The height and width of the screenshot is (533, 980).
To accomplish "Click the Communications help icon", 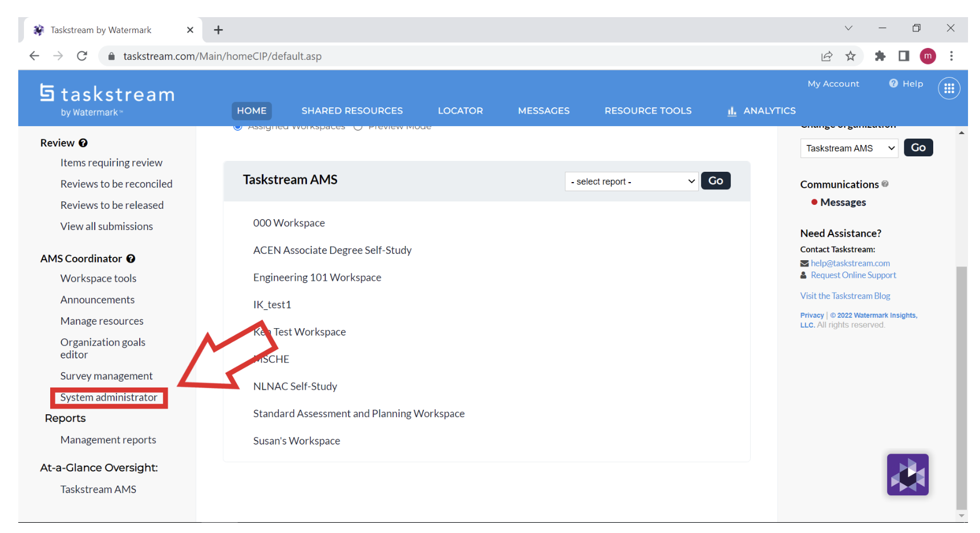I will [885, 184].
